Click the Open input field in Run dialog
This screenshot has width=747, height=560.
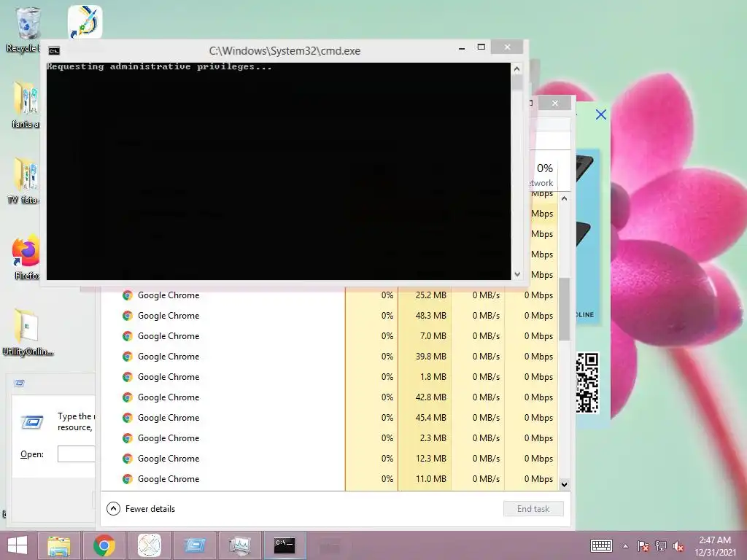click(76, 454)
